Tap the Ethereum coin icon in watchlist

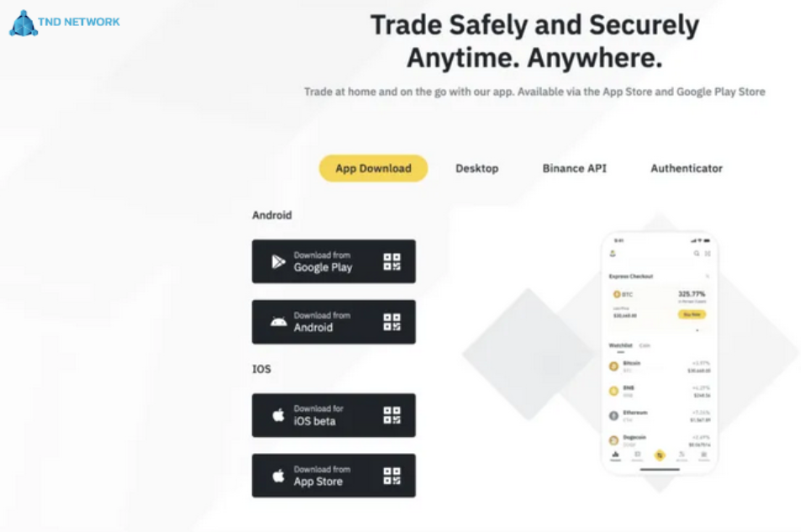coord(613,415)
